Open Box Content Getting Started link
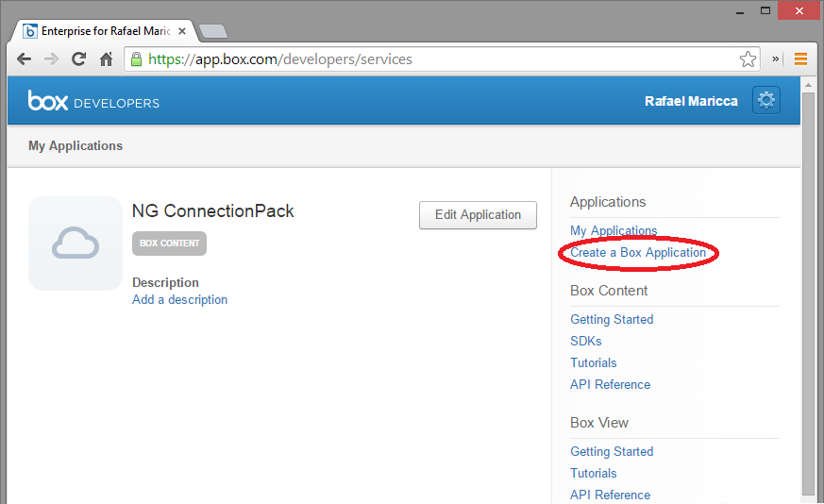Screen dimensions: 824x504 [x=612, y=319]
